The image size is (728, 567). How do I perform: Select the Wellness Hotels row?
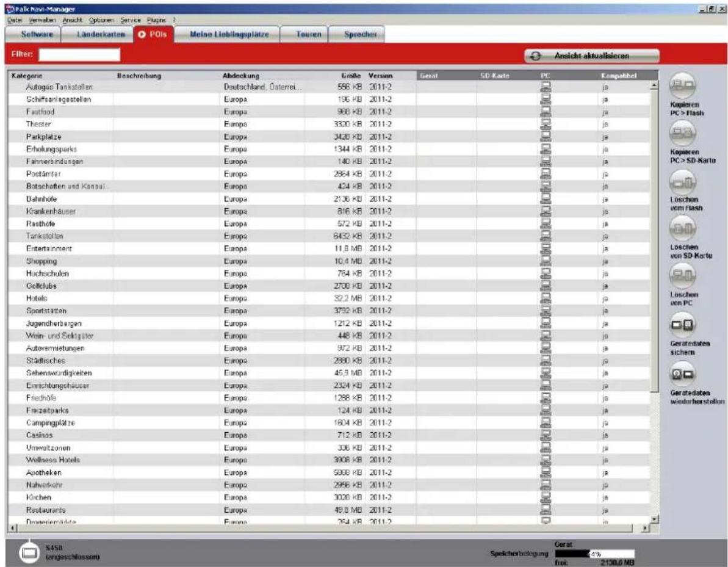(329, 460)
